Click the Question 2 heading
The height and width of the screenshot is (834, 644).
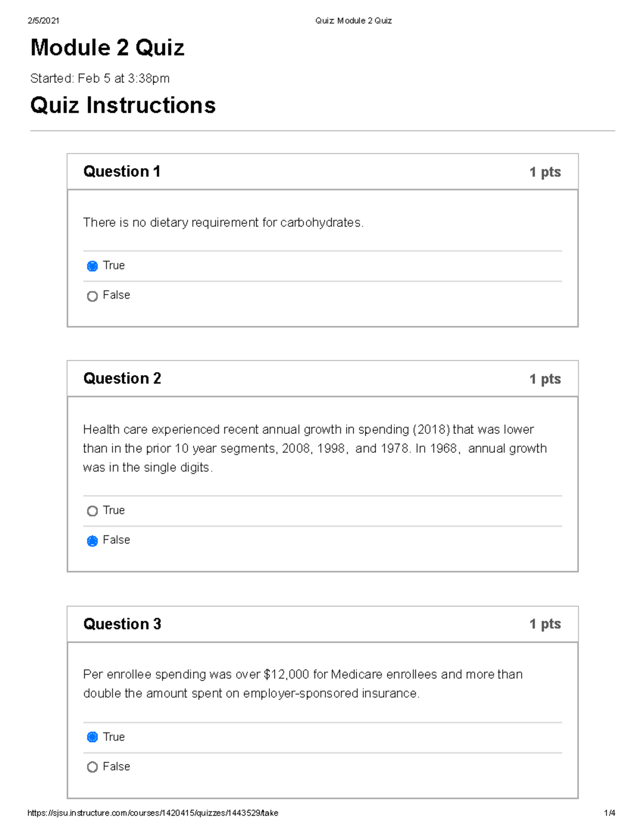(122, 379)
